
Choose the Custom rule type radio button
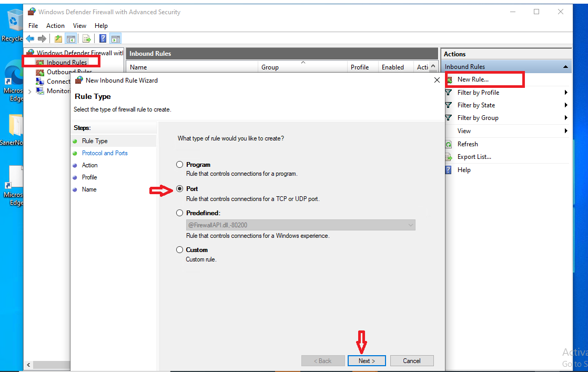180,250
